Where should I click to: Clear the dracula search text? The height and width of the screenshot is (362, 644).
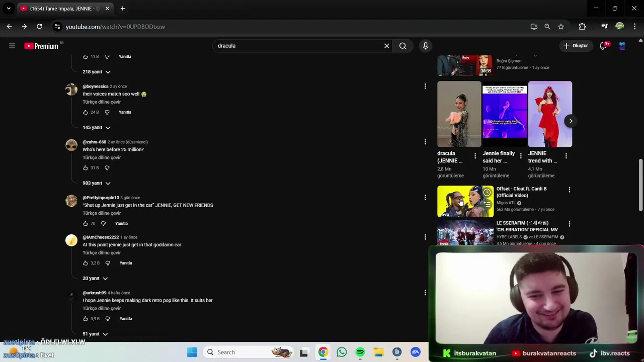point(386,46)
